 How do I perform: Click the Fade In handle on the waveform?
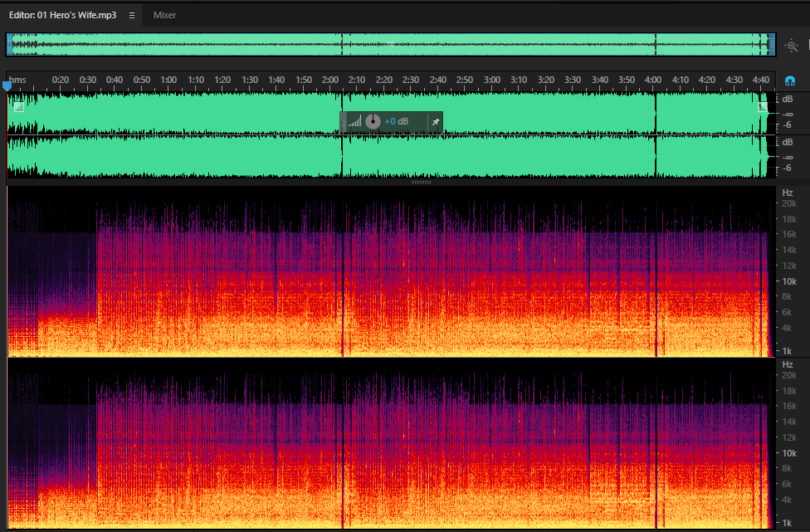[19, 107]
